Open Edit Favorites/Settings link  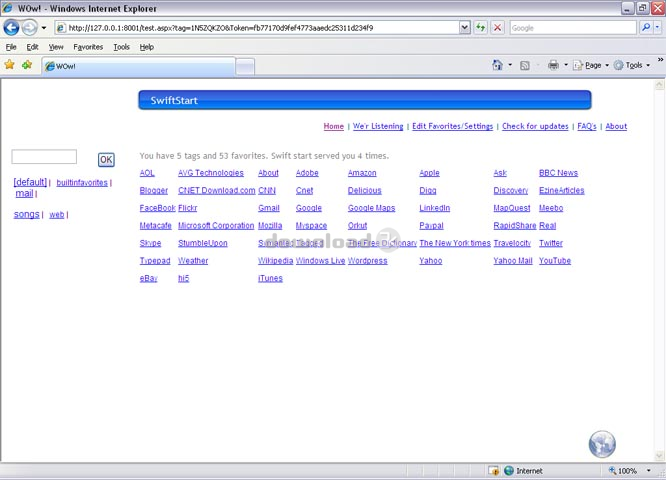452,126
